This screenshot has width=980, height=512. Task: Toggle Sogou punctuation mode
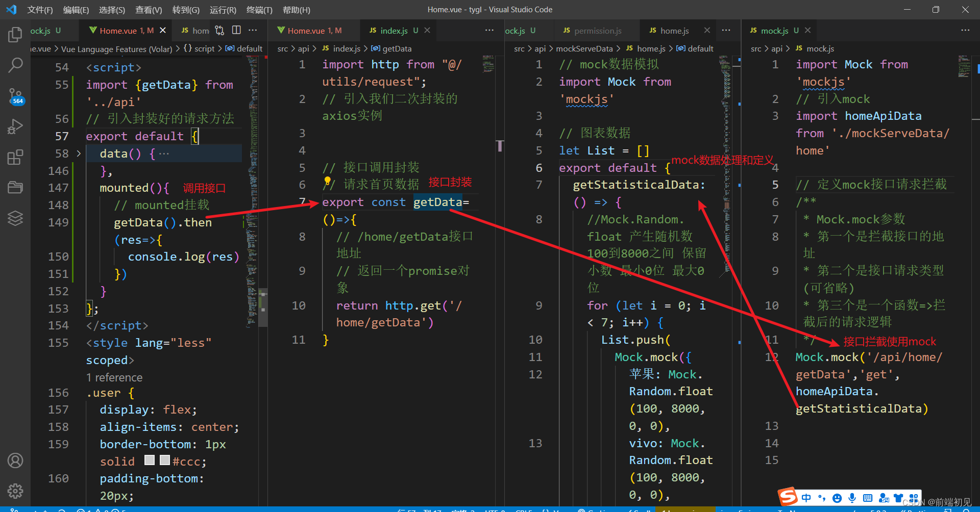click(822, 498)
